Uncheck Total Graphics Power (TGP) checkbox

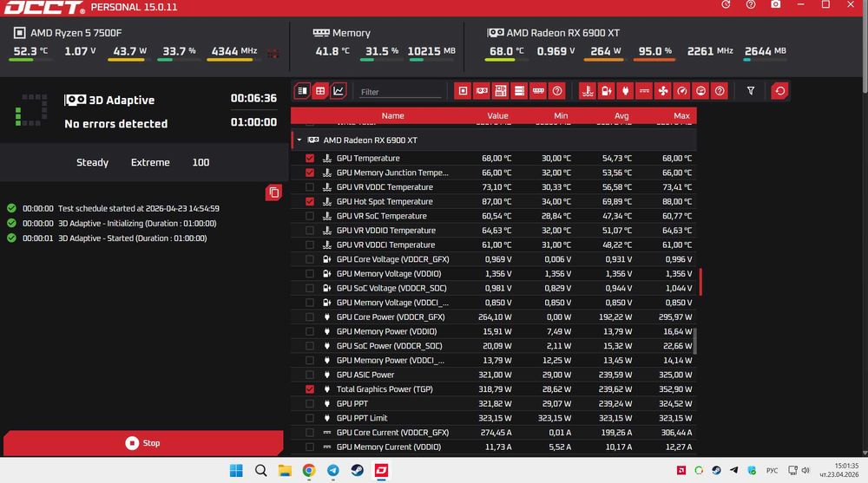310,389
